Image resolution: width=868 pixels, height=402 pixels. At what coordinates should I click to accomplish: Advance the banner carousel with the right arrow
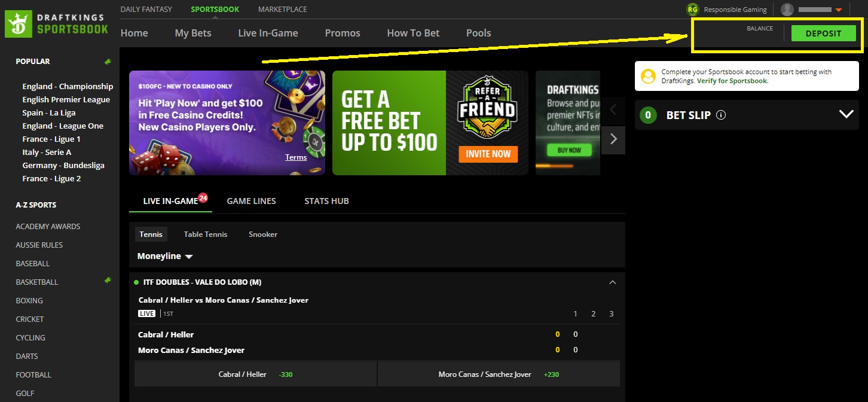pyautogui.click(x=613, y=139)
